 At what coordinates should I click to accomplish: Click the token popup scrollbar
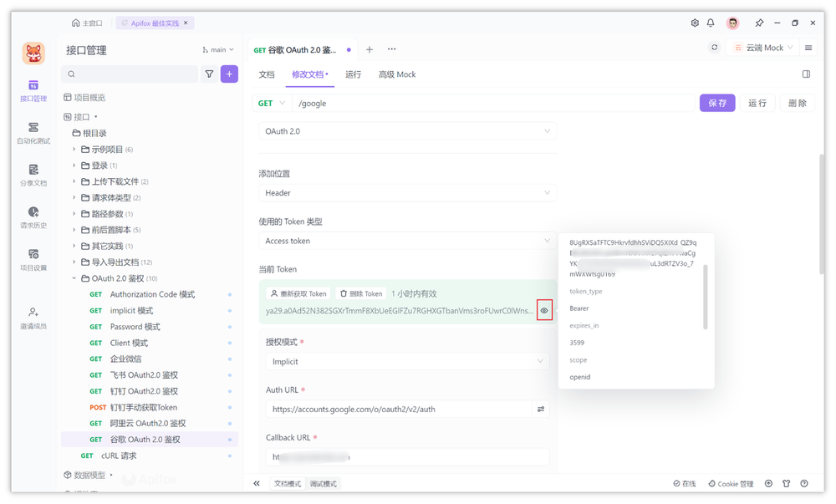tap(706, 297)
